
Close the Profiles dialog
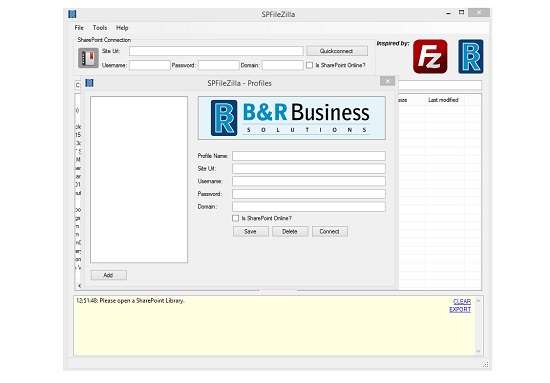[x=388, y=81]
